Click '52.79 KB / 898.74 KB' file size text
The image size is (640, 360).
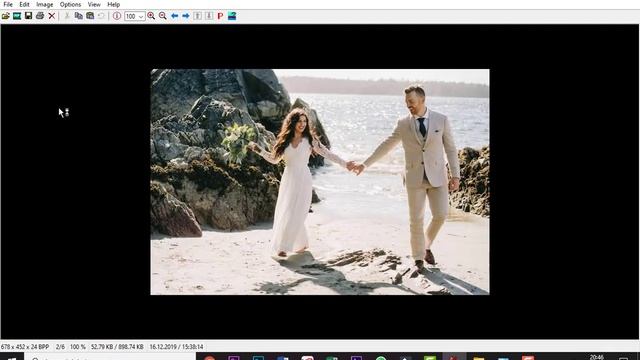117,347
